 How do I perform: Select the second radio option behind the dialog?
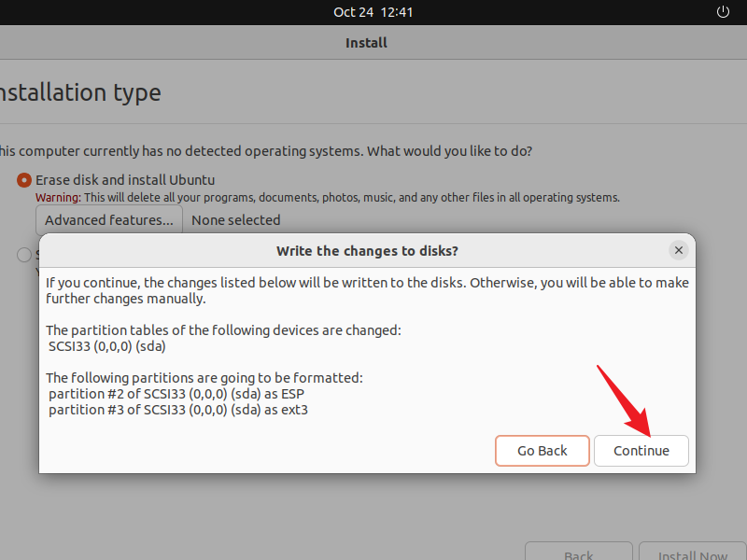[x=23, y=254]
